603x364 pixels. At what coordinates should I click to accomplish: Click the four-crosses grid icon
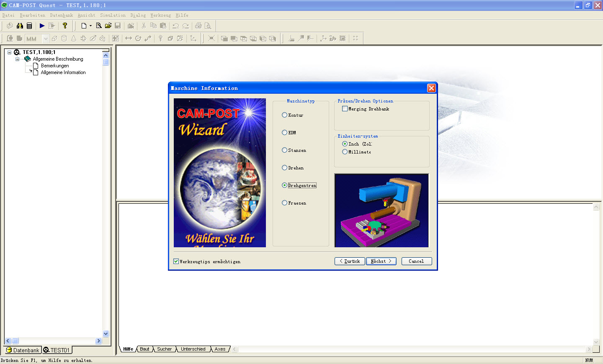click(356, 38)
